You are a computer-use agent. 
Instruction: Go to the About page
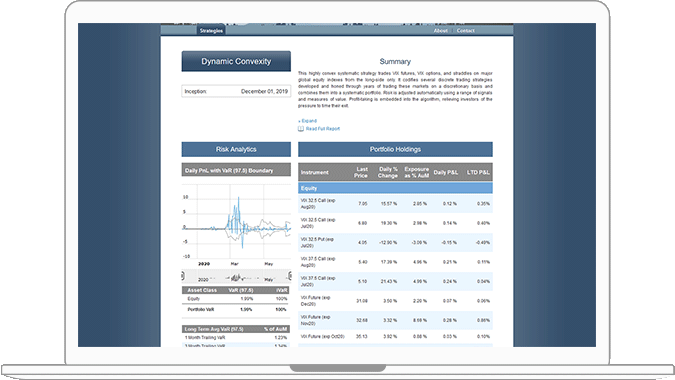coord(440,31)
